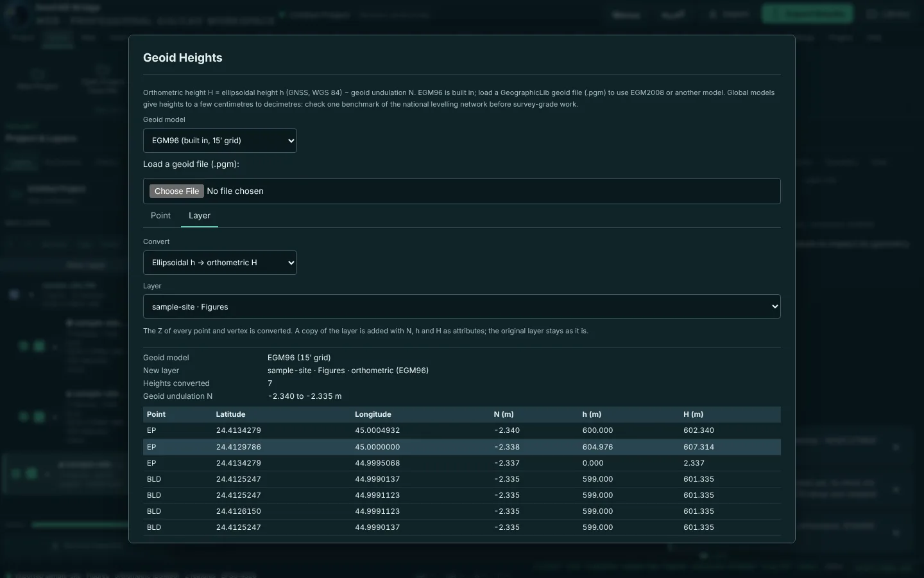The height and width of the screenshot is (578, 924).
Task: Select the Layer tab
Action: (x=200, y=216)
